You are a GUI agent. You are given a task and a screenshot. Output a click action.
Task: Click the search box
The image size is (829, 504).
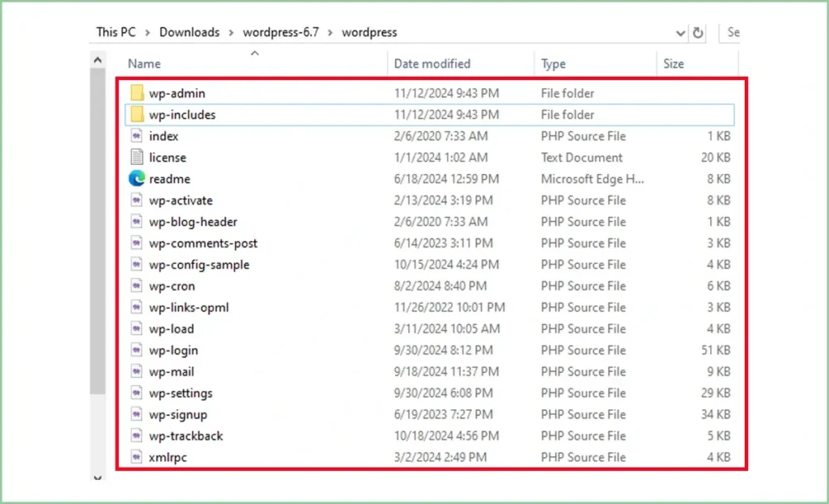[729, 32]
